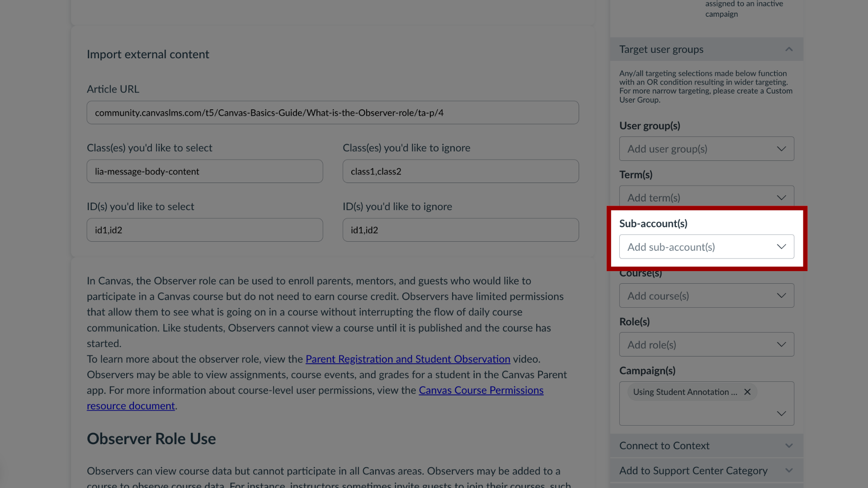
Task: Click the Classes you'd like to ignore field
Action: [460, 172]
